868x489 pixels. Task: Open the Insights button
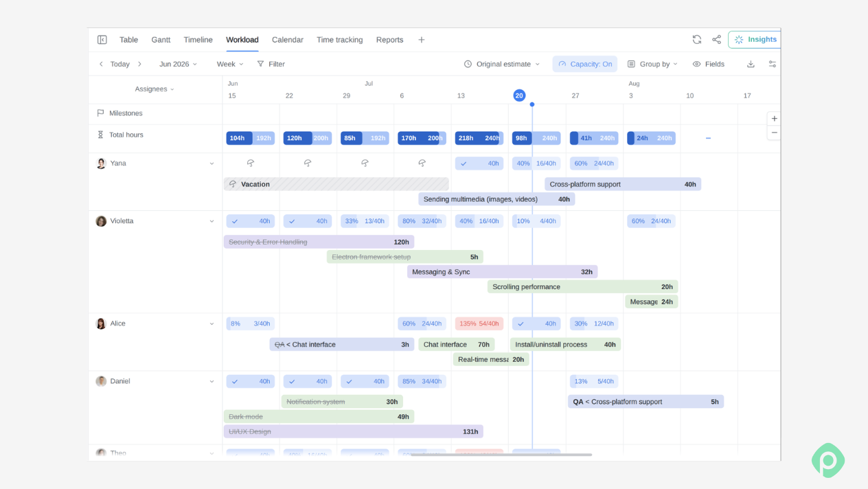point(755,39)
